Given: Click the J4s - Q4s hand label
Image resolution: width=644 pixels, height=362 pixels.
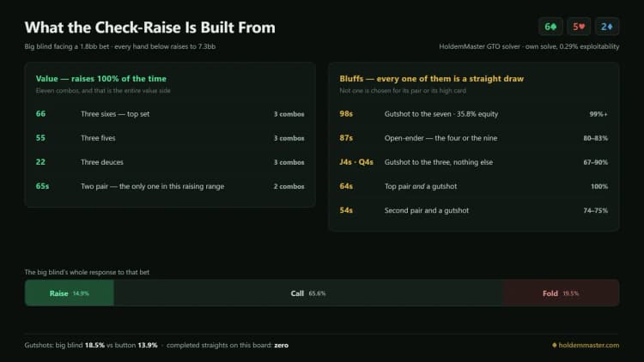Looking at the screenshot, I should tap(356, 162).
